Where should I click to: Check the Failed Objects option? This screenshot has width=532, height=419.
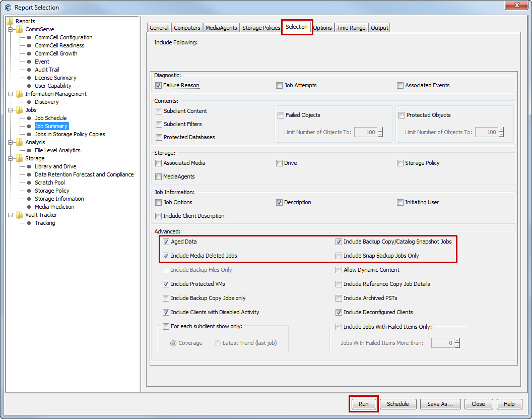281,115
